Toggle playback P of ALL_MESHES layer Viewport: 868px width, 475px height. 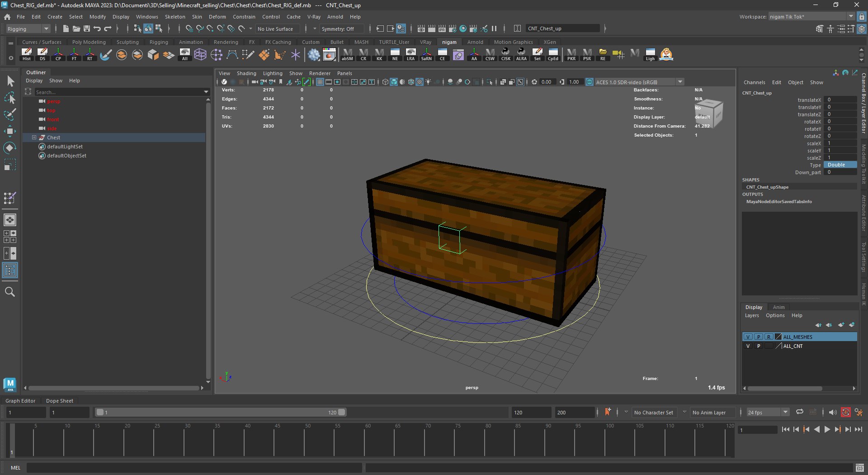(x=759, y=337)
